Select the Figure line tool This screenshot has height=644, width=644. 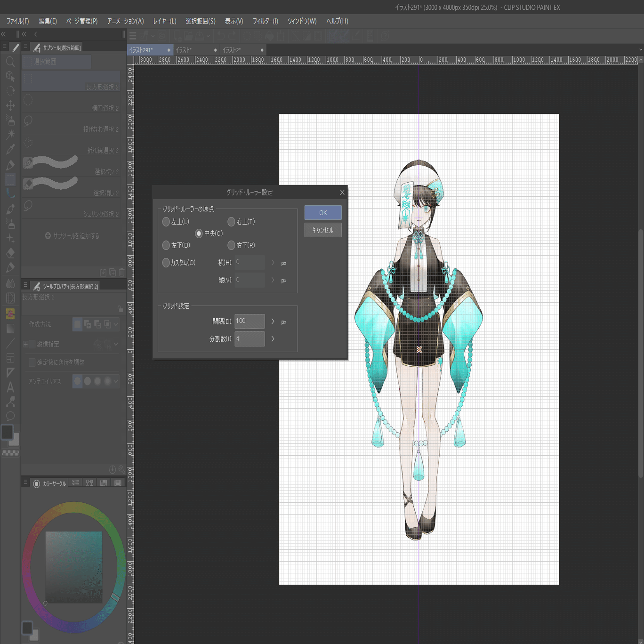(x=10, y=343)
